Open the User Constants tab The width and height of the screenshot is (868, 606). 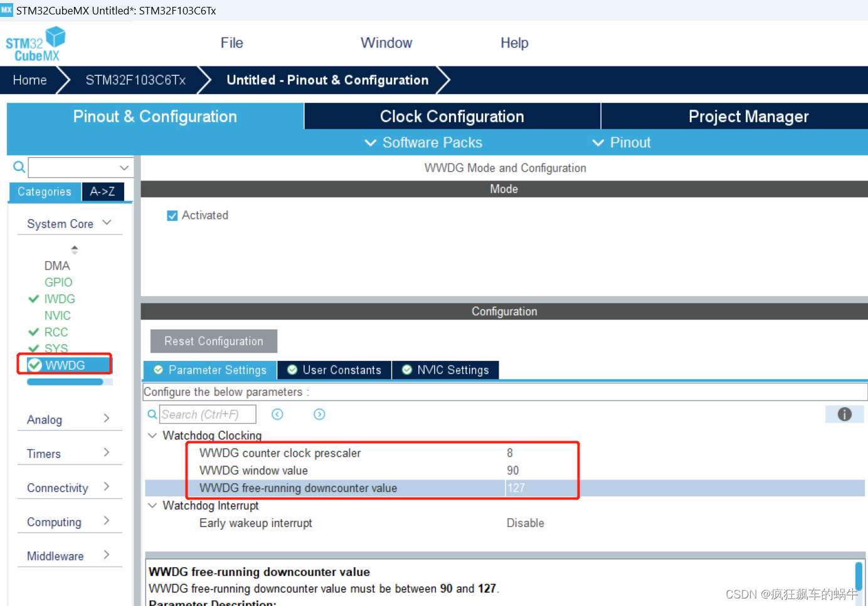tap(334, 370)
